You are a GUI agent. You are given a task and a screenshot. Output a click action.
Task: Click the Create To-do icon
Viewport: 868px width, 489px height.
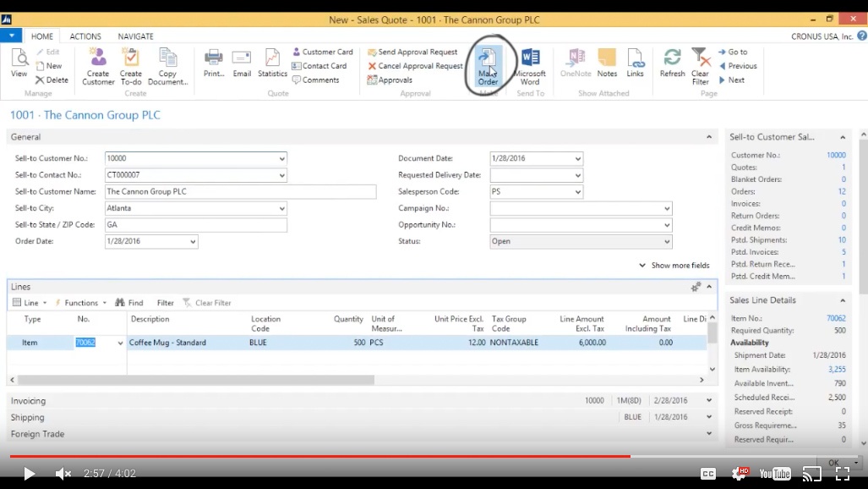131,67
